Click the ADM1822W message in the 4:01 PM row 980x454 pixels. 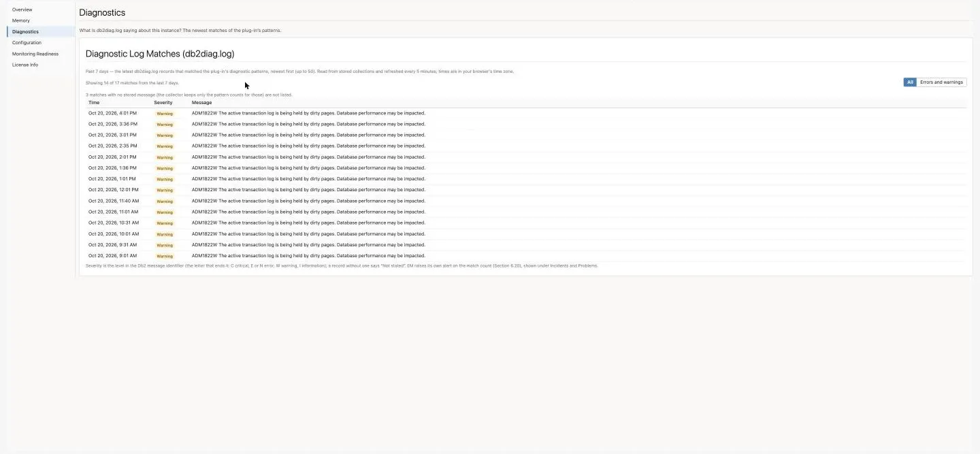(x=308, y=113)
